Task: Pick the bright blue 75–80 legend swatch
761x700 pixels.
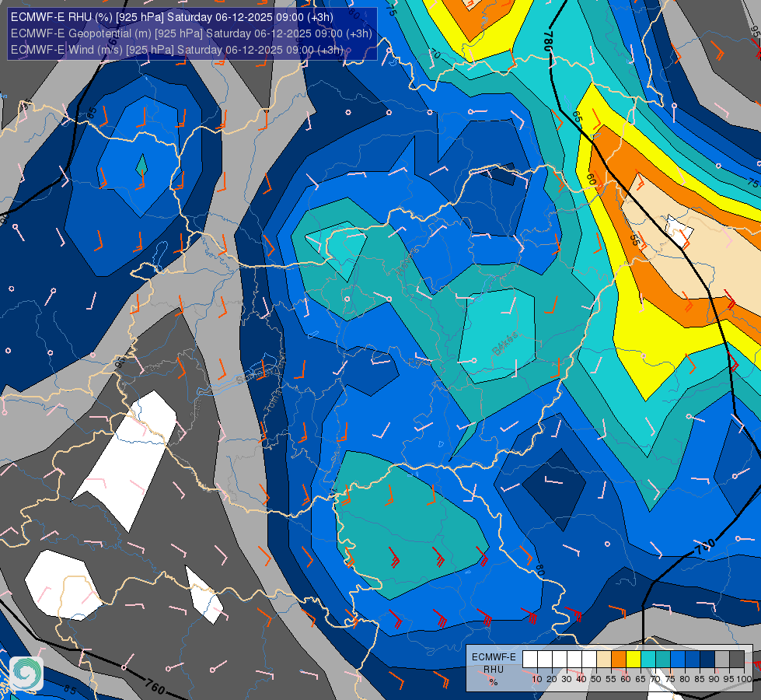Action: (678, 660)
